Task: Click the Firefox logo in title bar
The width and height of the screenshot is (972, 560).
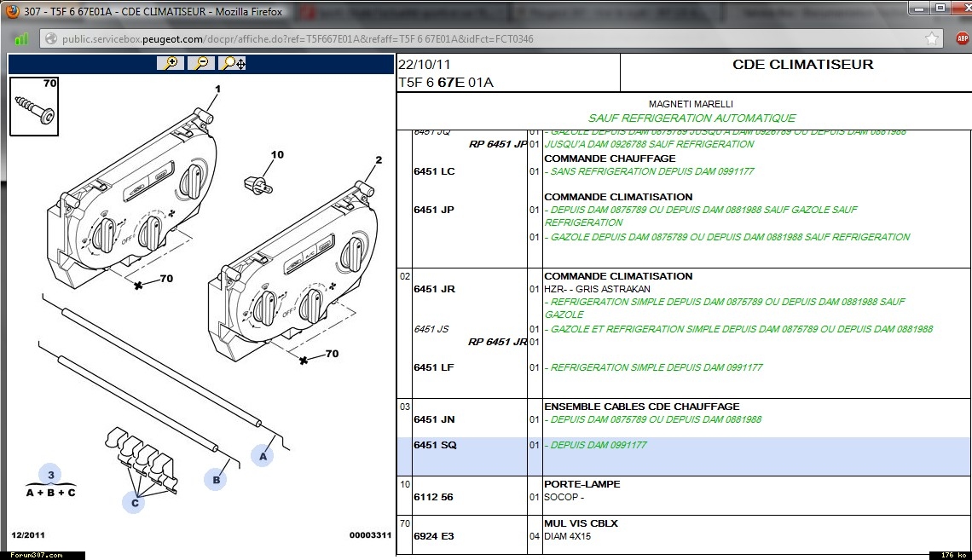Action: pyautogui.click(x=11, y=12)
